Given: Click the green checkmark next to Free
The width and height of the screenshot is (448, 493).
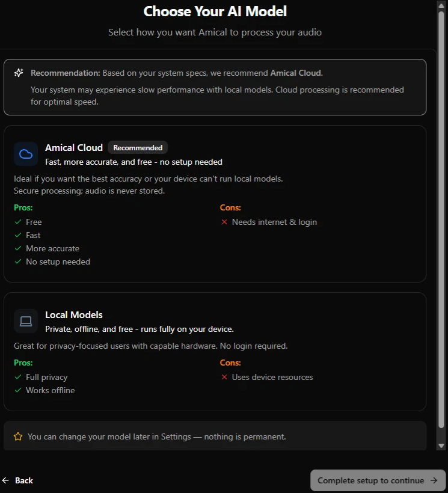Looking at the screenshot, I should pos(18,222).
